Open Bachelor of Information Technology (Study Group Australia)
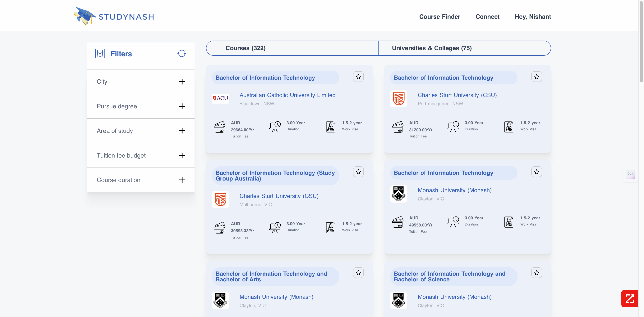This screenshot has width=644, height=317. (275, 176)
